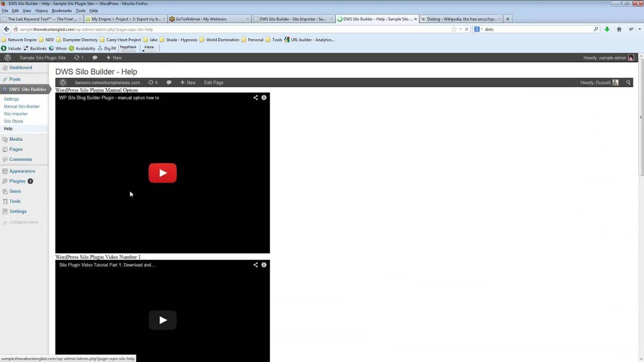Screen dimensions: 644x362
Task: Open the File menu
Action: (x=5, y=11)
